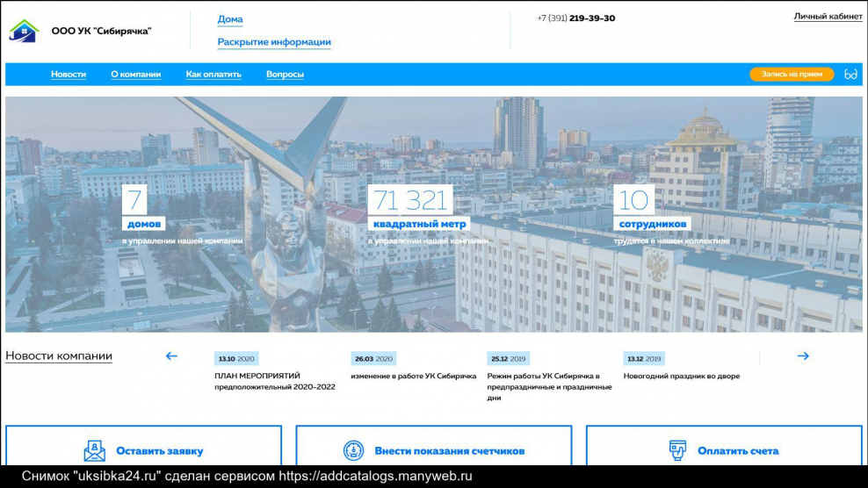This screenshot has width=868, height=488.
Task: Toggle the accessibility glasses icon
Action: [850, 75]
